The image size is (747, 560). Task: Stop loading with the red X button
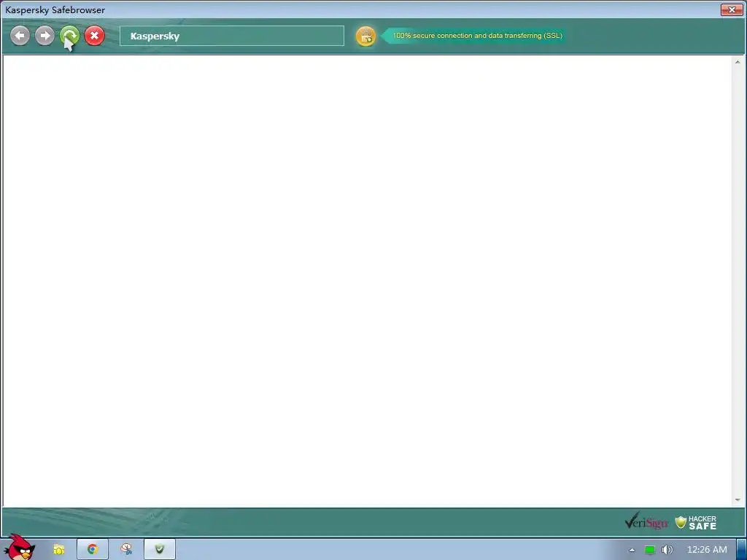(94, 36)
